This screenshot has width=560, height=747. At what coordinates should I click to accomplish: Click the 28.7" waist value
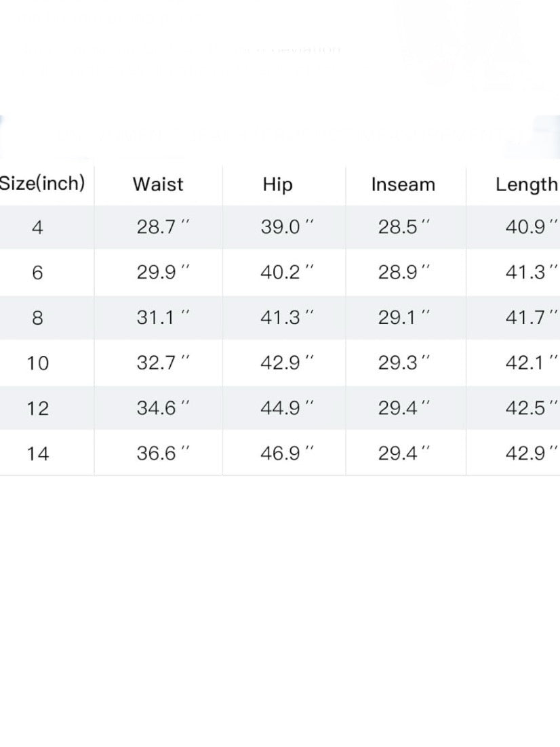(163, 227)
